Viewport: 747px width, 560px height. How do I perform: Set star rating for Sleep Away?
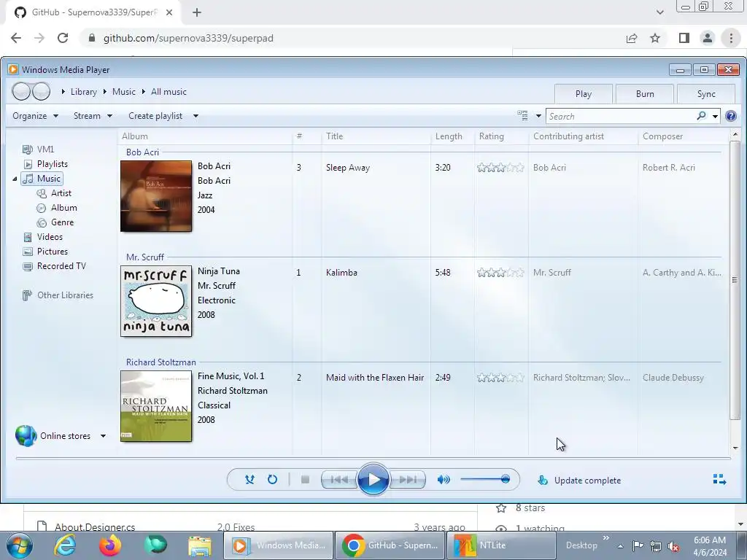[500, 168]
